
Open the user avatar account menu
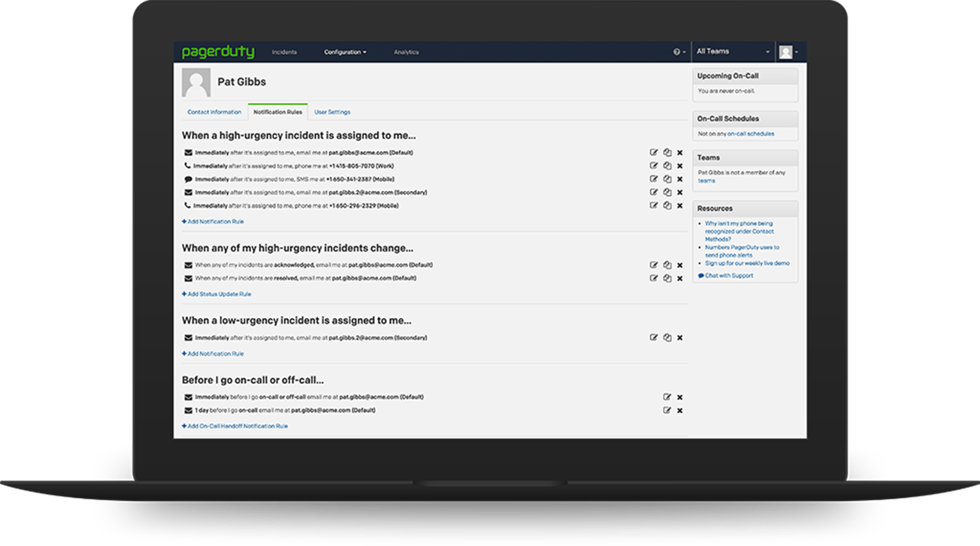(x=789, y=52)
